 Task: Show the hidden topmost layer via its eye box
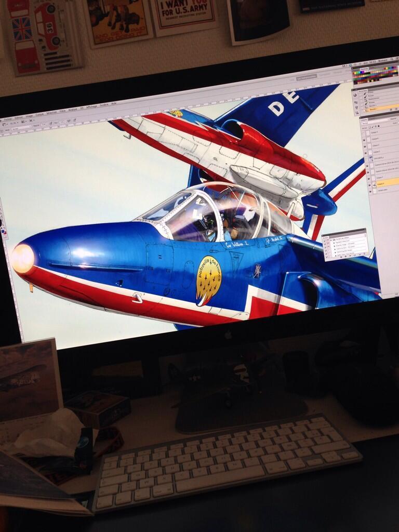(x=363, y=133)
